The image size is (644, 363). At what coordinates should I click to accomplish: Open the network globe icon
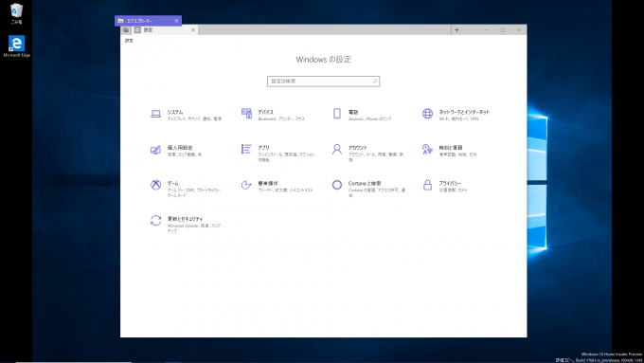pos(427,114)
